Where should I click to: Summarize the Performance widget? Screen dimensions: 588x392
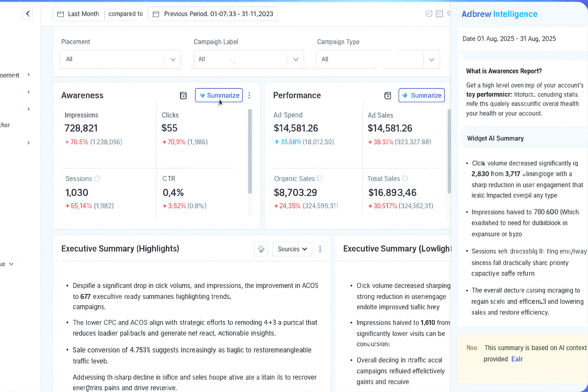[x=421, y=95]
